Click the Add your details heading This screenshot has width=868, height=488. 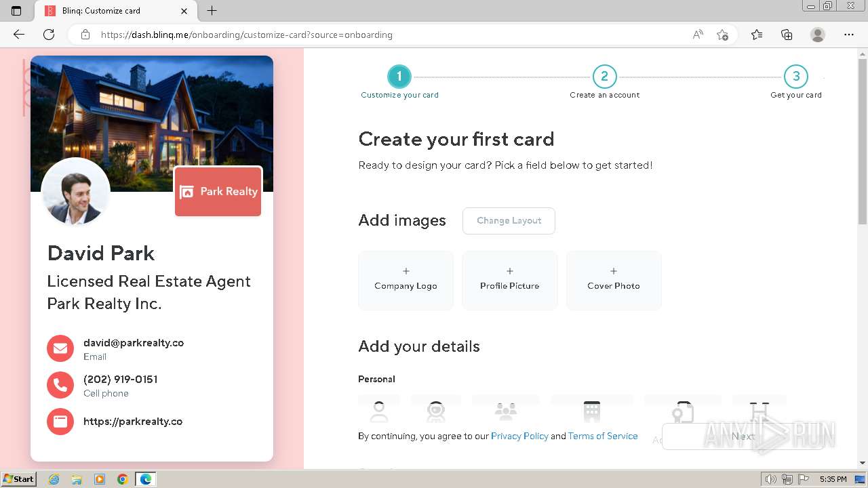pos(419,346)
